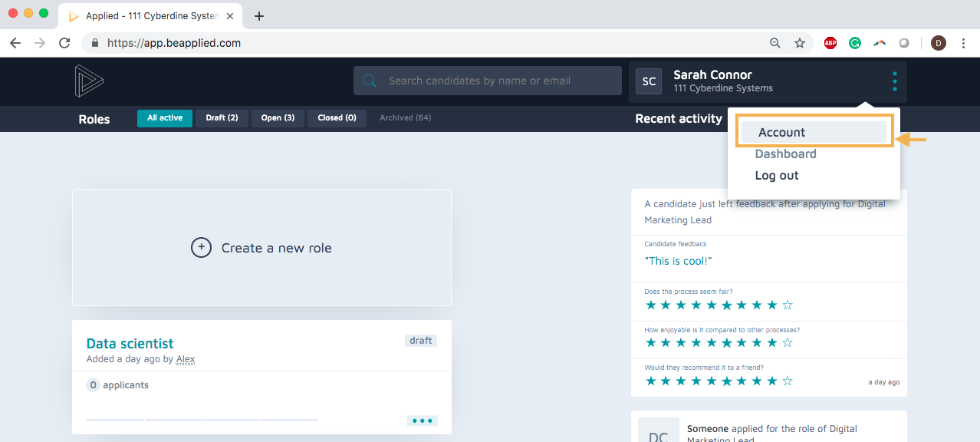Bookmark this page with star icon
This screenshot has height=442, width=980.
pos(800,43)
